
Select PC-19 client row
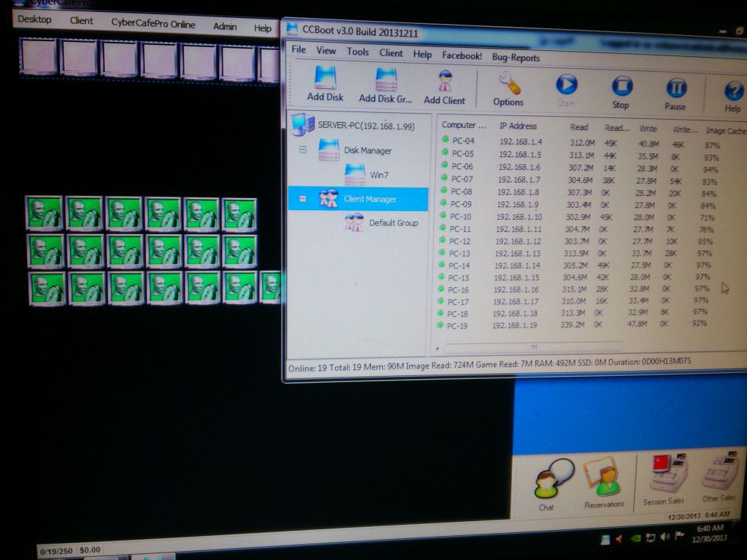(x=573, y=326)
